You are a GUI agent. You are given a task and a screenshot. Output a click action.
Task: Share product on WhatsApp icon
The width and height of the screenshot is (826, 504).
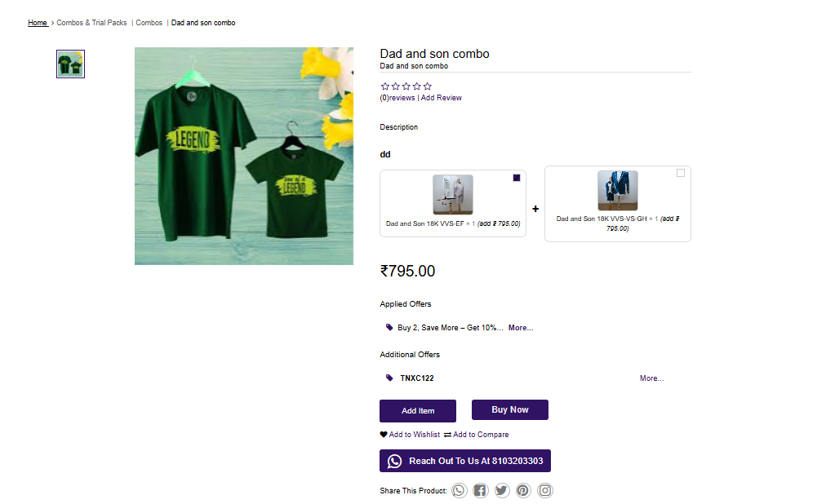(460, 491)
